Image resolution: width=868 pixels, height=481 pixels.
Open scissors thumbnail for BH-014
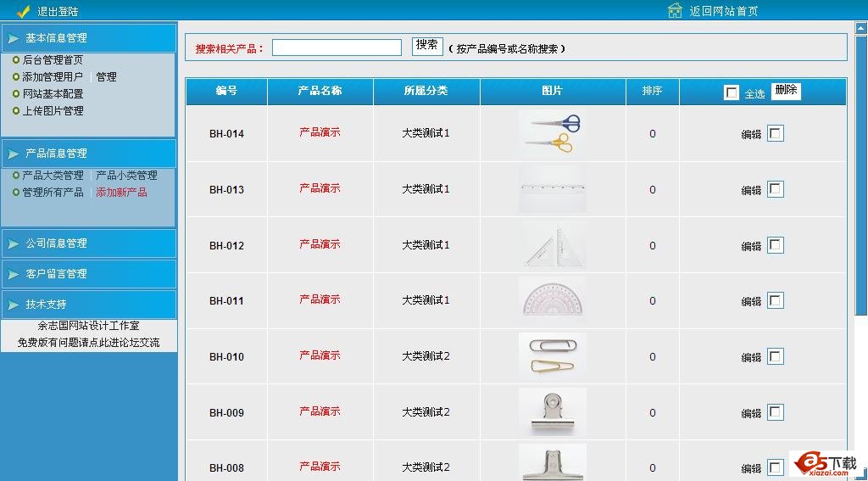tap(553, 133)
